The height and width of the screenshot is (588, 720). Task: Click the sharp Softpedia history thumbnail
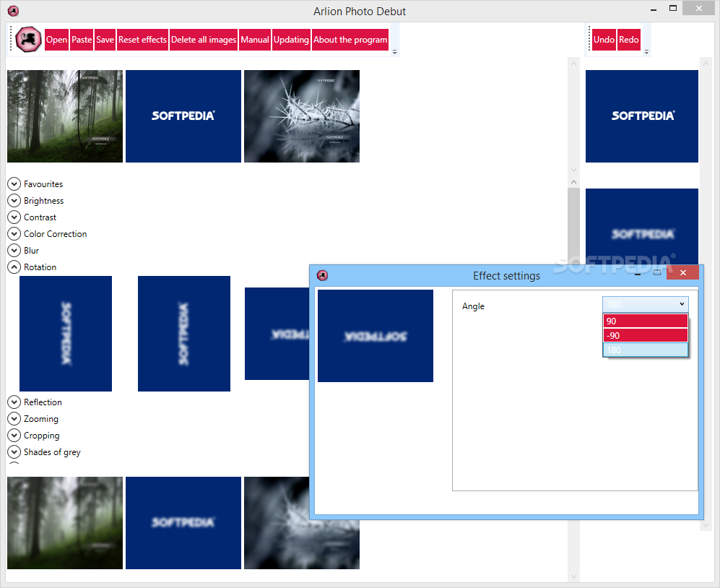click(642, 116)
